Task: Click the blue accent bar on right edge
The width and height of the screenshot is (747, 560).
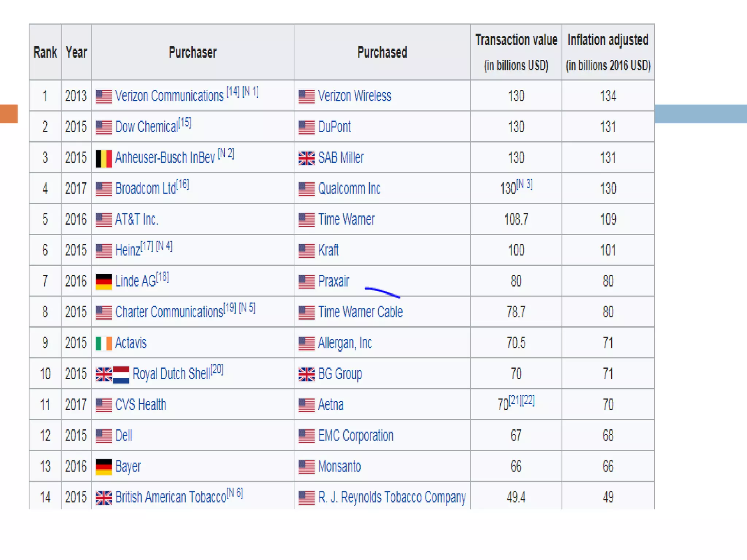Action: (x=700, y=114)
